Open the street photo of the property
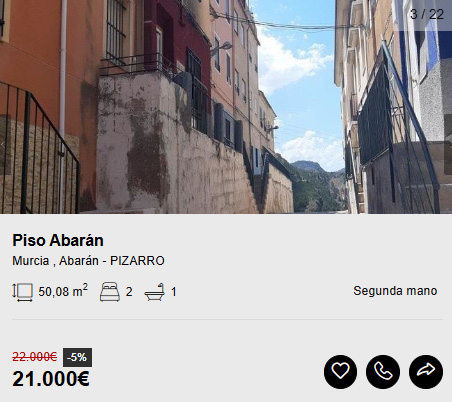452x402 pixels. tap(226, 107)
